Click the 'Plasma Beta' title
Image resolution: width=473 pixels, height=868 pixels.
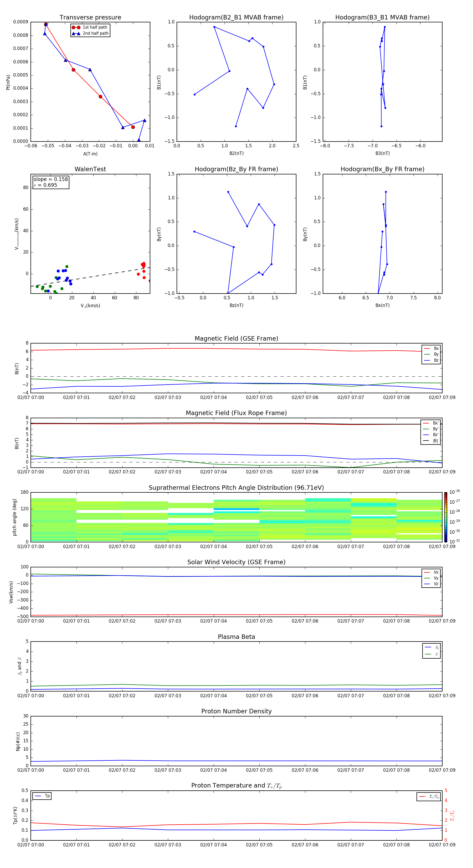click(x=236, y=637)
